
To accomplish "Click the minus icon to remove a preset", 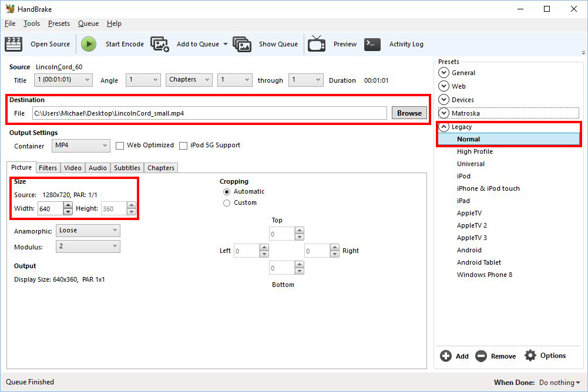I will pyautogui.click(x=481, y=356).
